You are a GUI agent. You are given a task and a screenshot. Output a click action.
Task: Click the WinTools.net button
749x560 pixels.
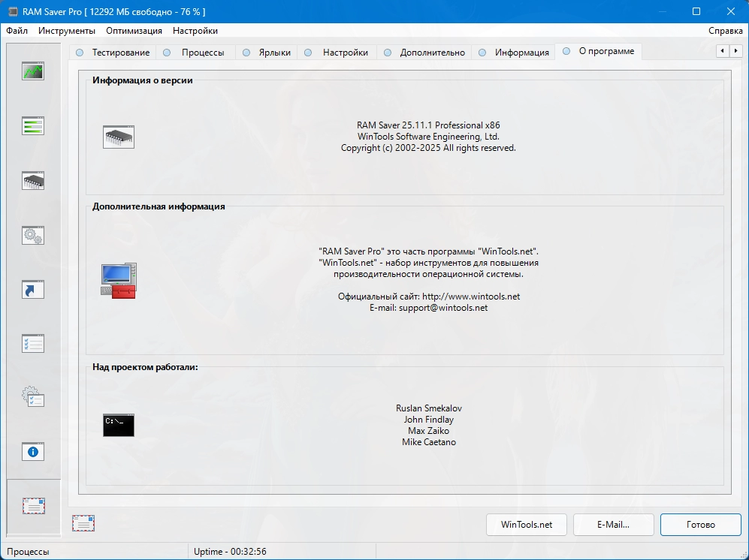pos(527,525)
